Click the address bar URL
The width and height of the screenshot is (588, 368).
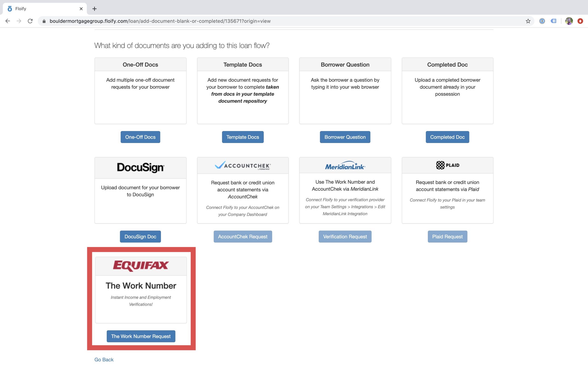(x=160, y=21)
